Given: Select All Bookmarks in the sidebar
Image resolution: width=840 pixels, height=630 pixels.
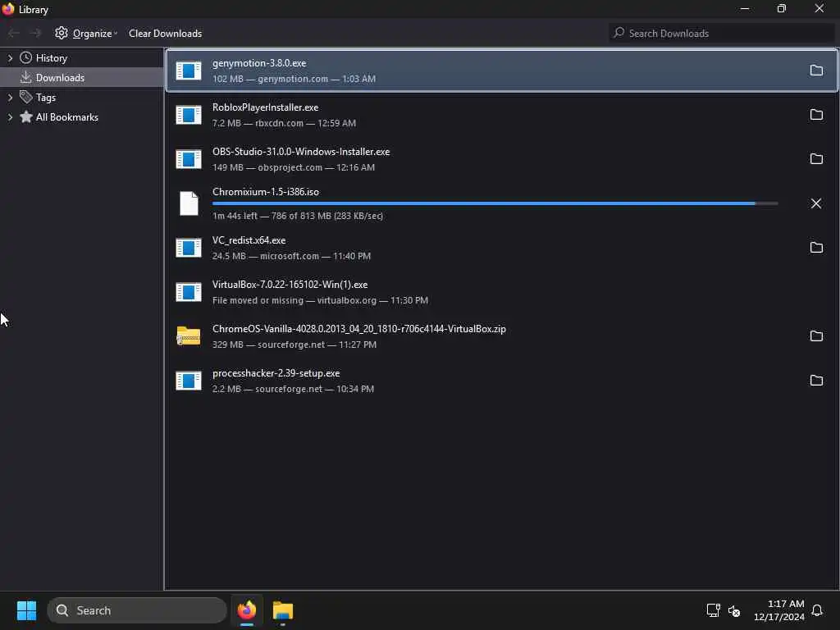Looking at the screenshot, I should click(x=82, y=116).
